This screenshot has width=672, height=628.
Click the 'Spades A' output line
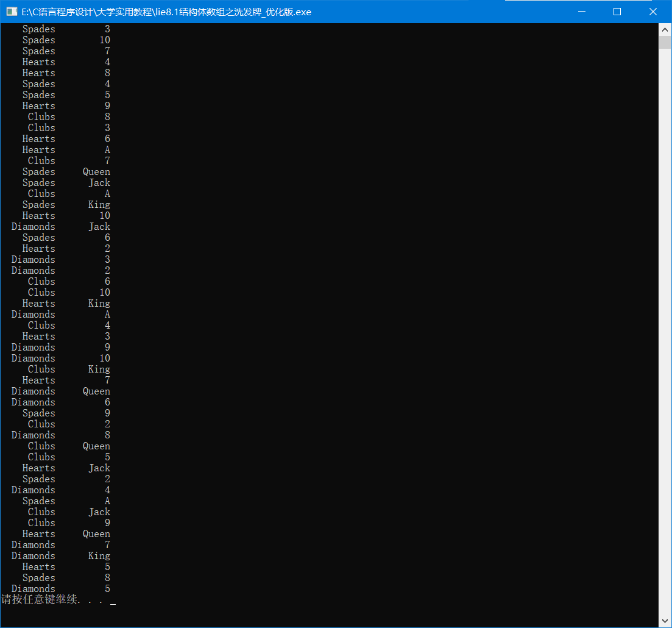[66, 501]
